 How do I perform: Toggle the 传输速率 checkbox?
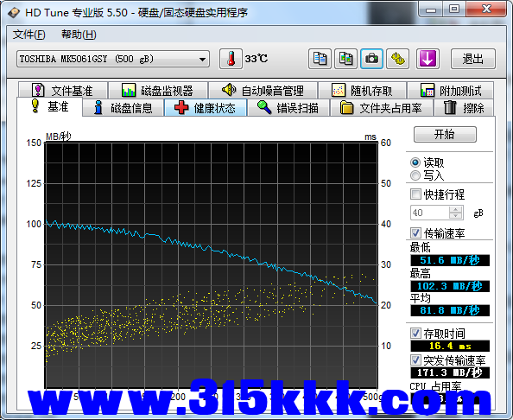point(415,233)
